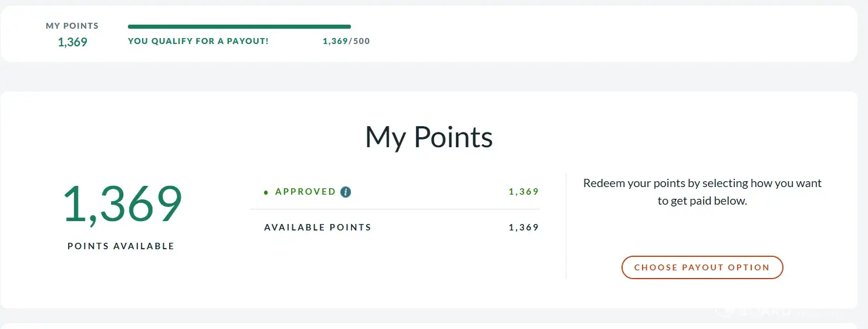This screenshot has height=329, width=868.
Task: Click the green payout progress bar
Action: [239, 26]
